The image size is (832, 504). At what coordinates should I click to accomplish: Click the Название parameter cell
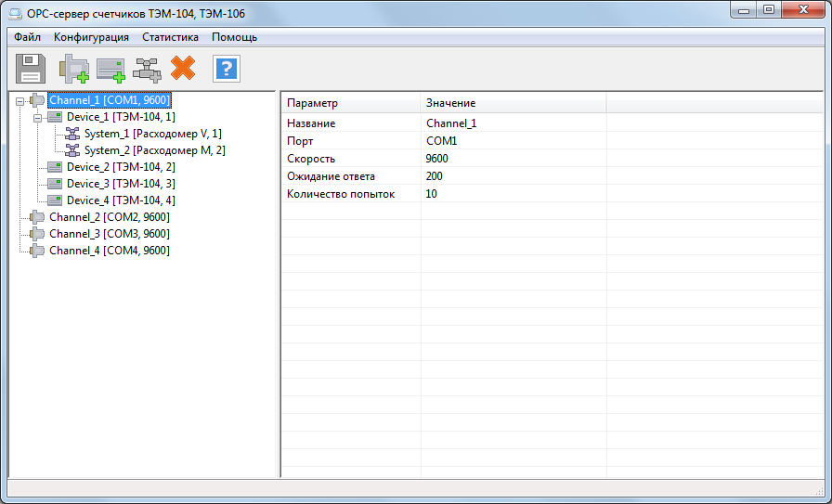[351, 123]
